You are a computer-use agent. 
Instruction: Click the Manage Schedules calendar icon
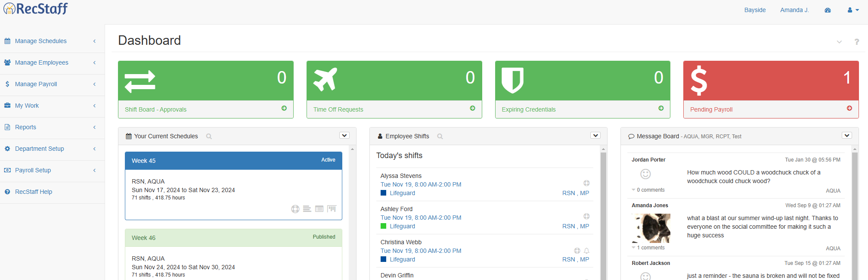pos(7,41)
